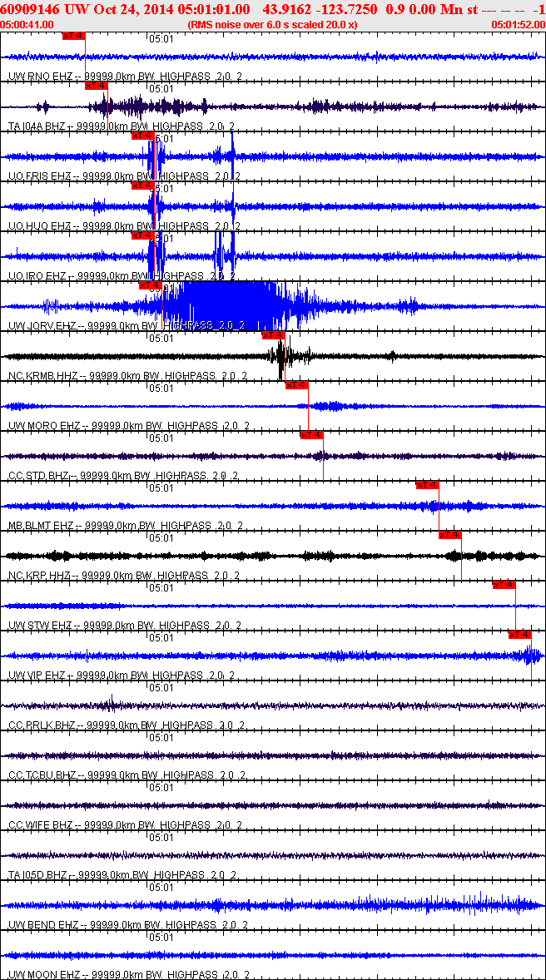The image size is (546, 980).
Task: Click the xT 4 pick flag on VIP trace
Action: click(519, 635)
